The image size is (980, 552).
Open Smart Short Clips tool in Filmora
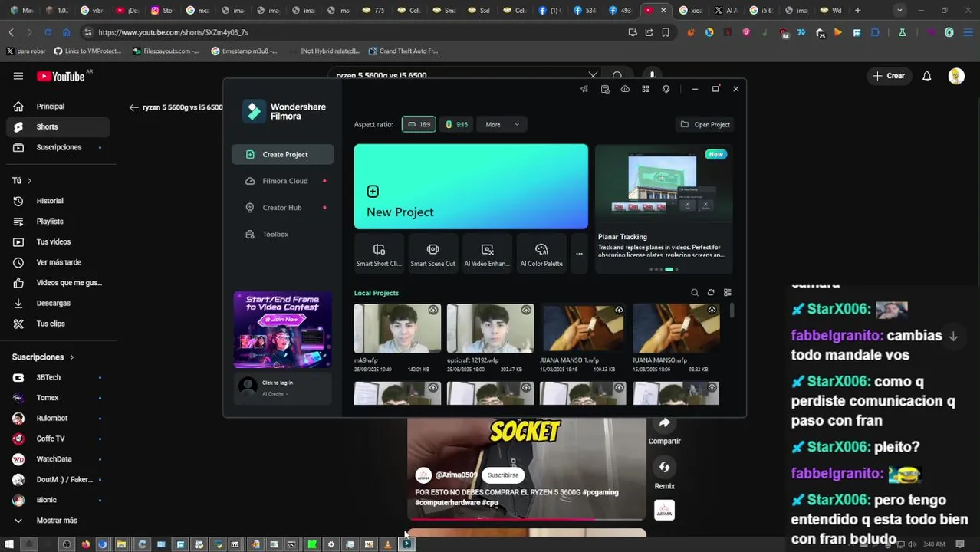(379, 255)
